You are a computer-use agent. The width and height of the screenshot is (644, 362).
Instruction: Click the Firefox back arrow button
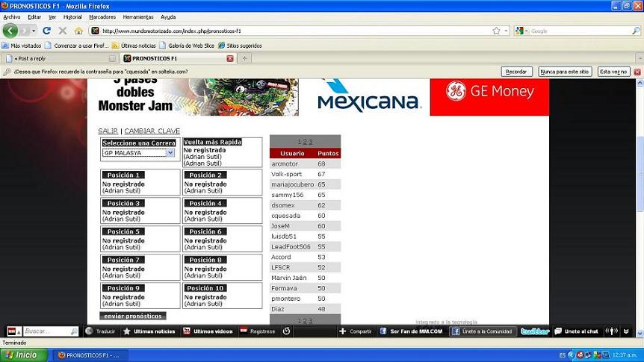tap(10, 31)
